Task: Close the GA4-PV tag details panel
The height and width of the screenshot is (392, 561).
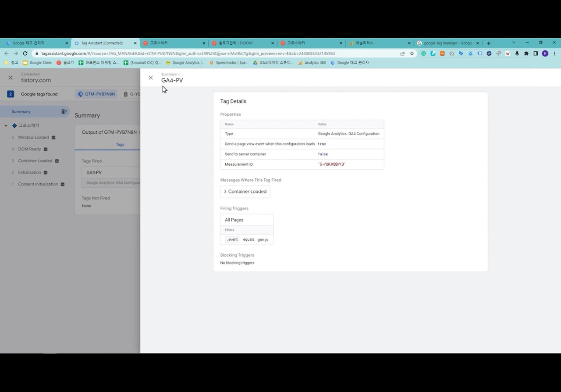Action: click(151, 78)
